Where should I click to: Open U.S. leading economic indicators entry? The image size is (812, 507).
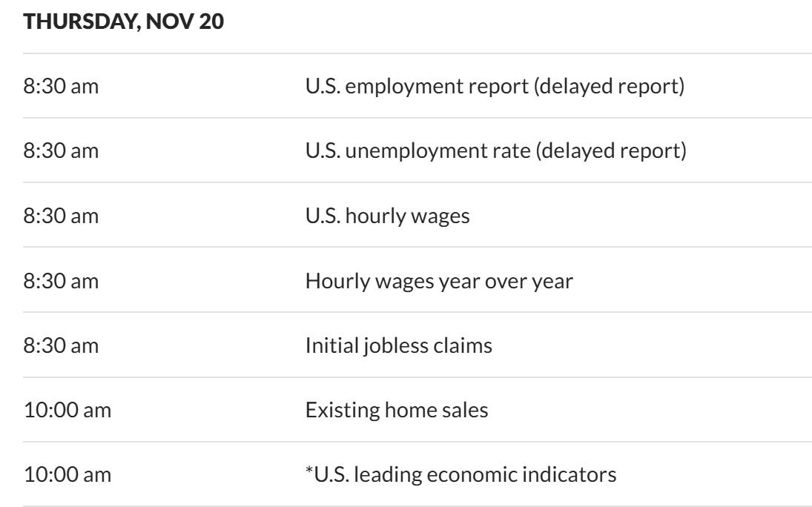coord(461,474)
